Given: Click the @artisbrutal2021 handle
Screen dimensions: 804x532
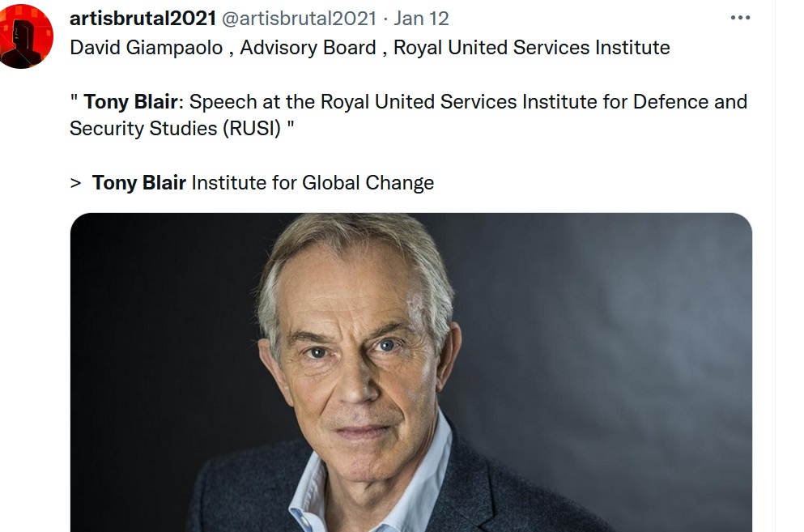Looking at the screenshot, I should click(x=300, y=18).
